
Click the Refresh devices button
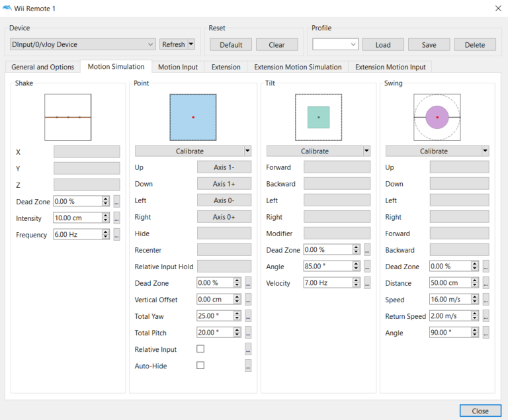tap(173, 44)
